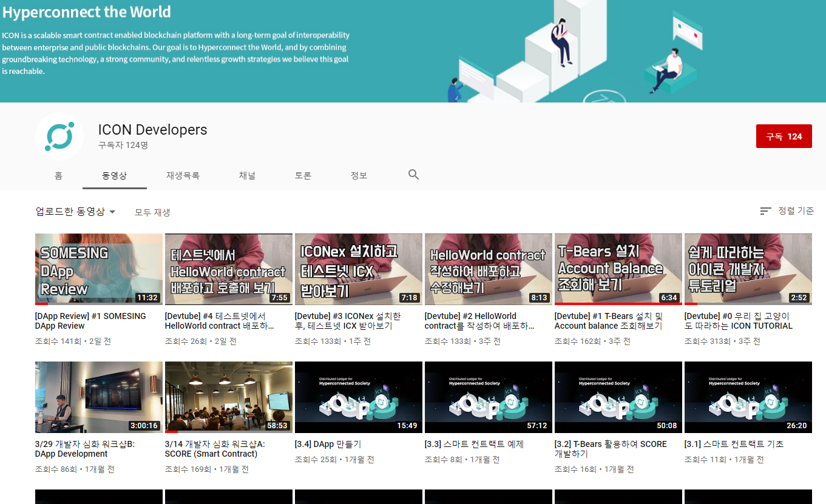Click the "구독자 124명" subscriber count
Image resolution: width=826 pixels, height=504 pixels.
pos(123,146)
